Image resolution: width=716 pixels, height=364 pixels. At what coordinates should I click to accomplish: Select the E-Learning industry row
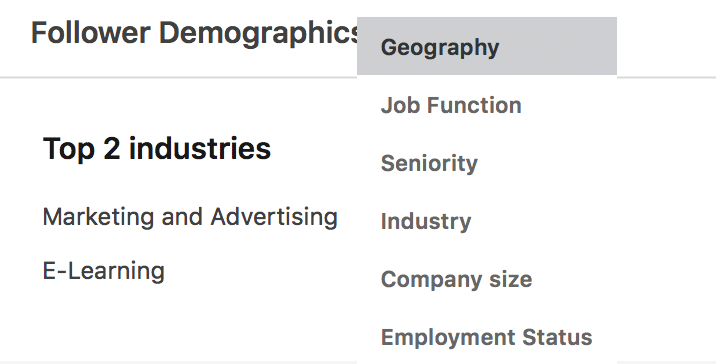click(x=104, y=270)
